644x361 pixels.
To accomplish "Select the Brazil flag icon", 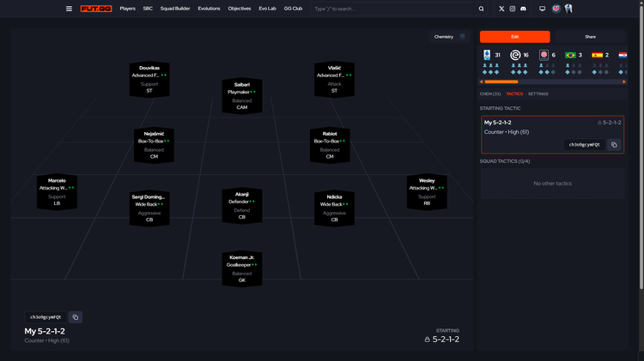I will [x=570, y=55].
